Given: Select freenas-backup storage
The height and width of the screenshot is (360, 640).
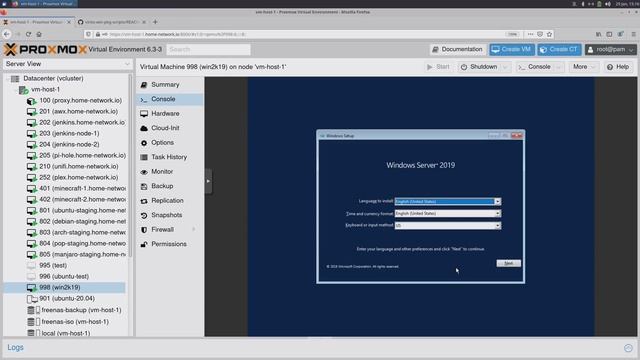Looking at the screenshot, I should click(81, 310).
